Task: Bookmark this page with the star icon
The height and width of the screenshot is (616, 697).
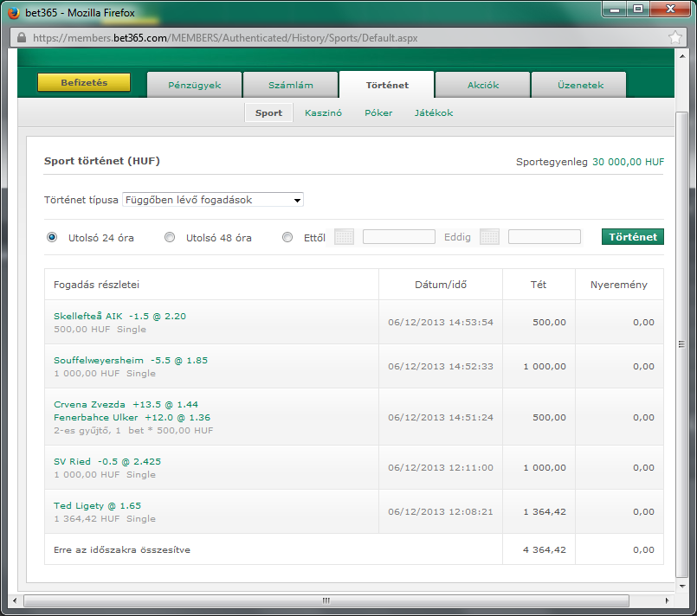Action: [x=674, y=38]
